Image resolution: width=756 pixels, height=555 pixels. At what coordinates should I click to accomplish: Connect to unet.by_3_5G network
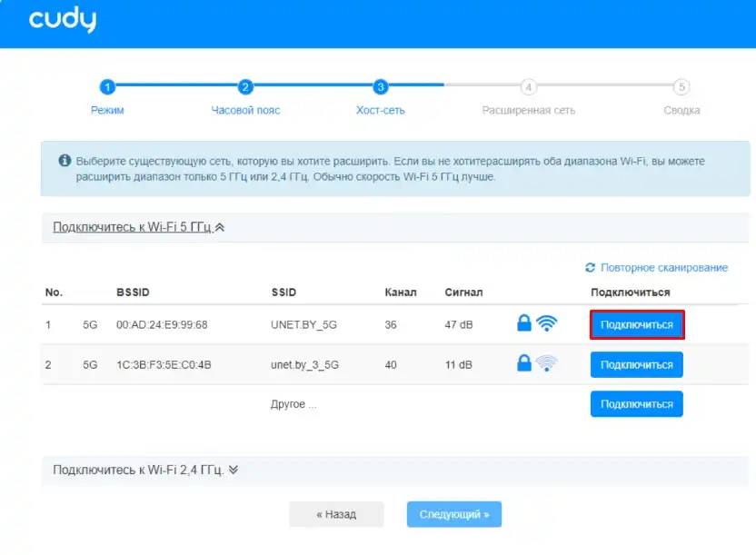[637, 364]
